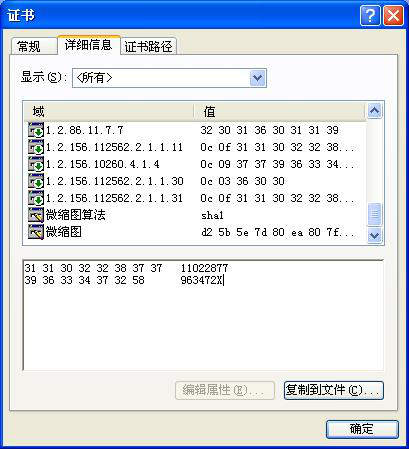Click the 域 column header
This screenshot has width=409, height=449.
click(109, 111)
